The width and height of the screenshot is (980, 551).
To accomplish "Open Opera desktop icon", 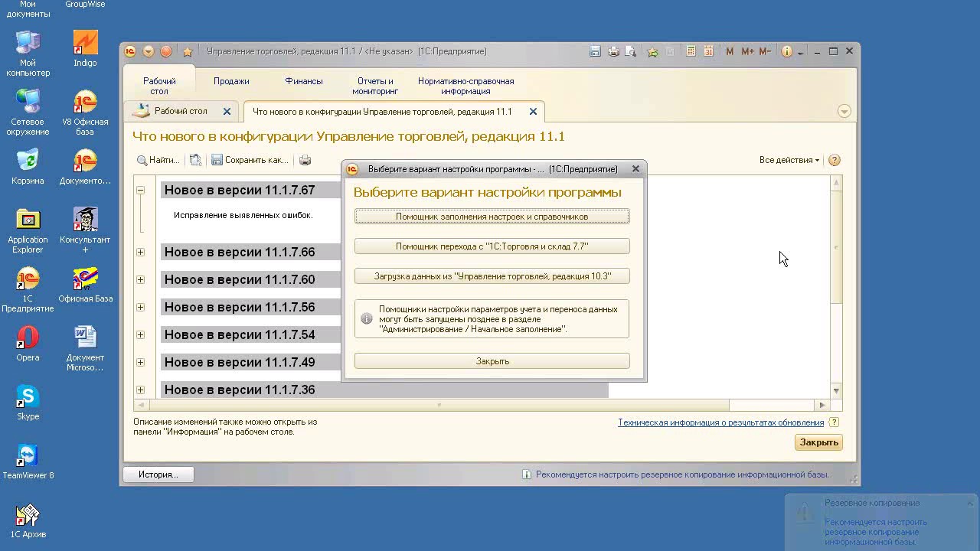I will (28, 343).
